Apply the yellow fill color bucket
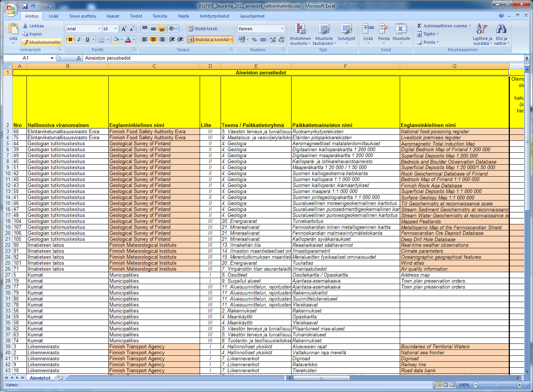 pyautogui.click(x=115, y=40)
